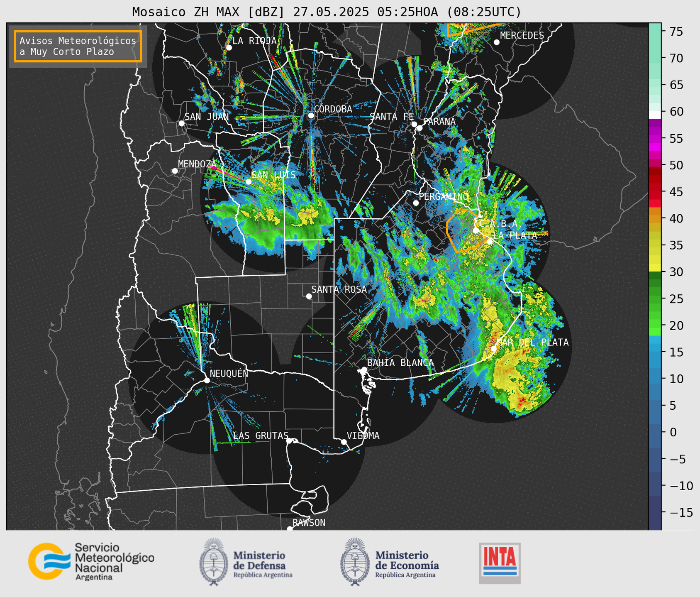Click the LAS GRUTAS city marker dot

(289, 441)
